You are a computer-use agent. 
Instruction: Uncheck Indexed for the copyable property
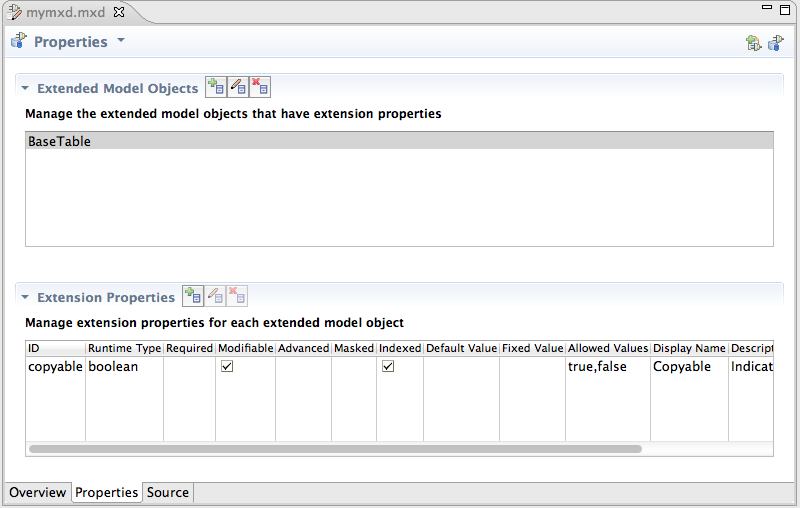(388, 367)
